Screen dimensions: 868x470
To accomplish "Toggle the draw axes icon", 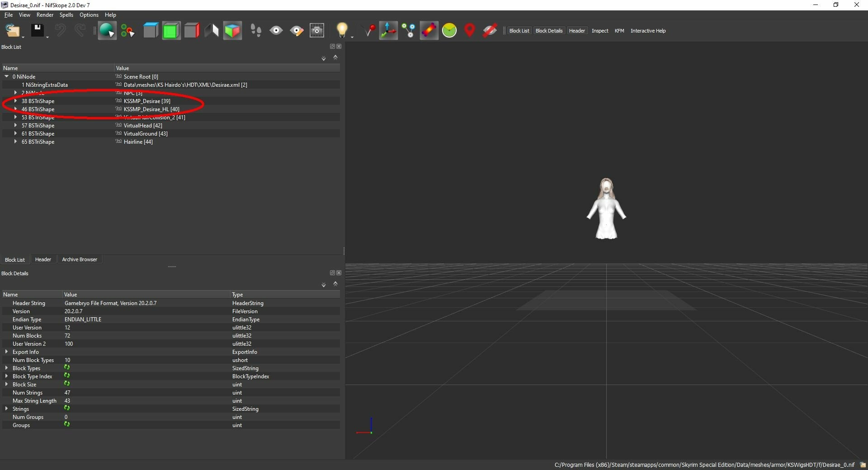I will click(x=388, y=31).
